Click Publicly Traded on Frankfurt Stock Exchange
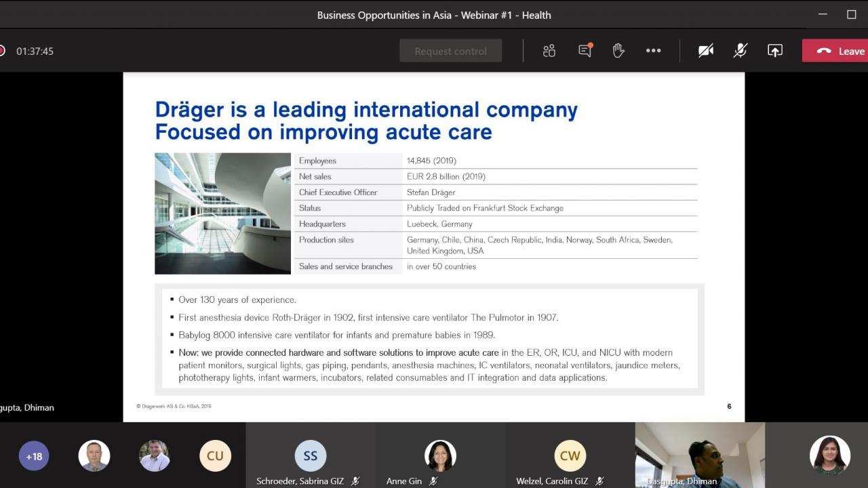This screenshot has width=868, height=488. point(485,208)
